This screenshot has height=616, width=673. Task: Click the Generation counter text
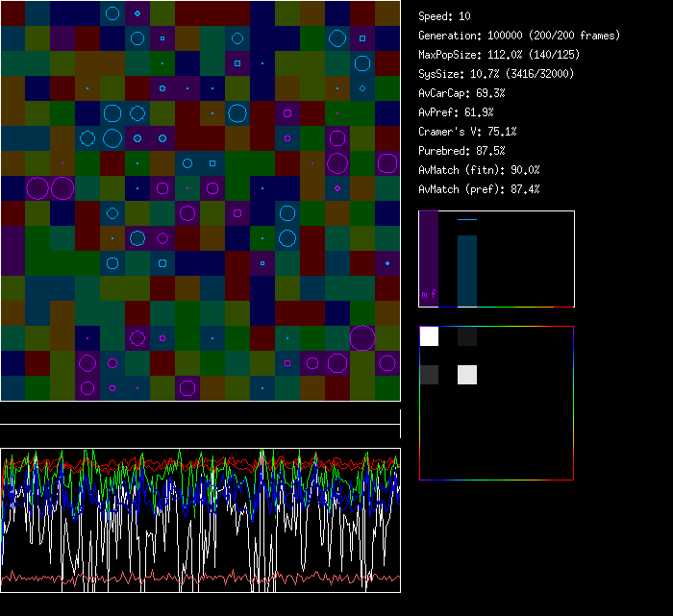(519, 36)
